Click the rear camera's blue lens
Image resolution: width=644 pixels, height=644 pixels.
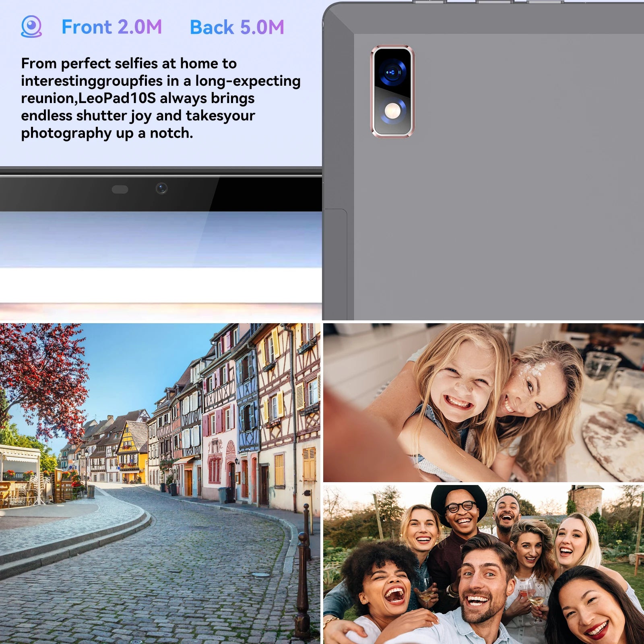click(x=391, y=72)
